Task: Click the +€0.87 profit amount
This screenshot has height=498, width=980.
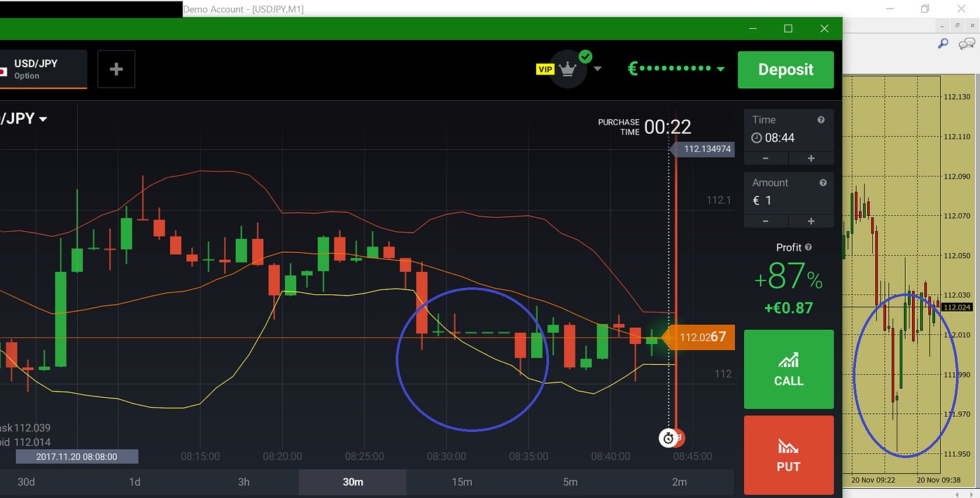Action: [788, 307]
